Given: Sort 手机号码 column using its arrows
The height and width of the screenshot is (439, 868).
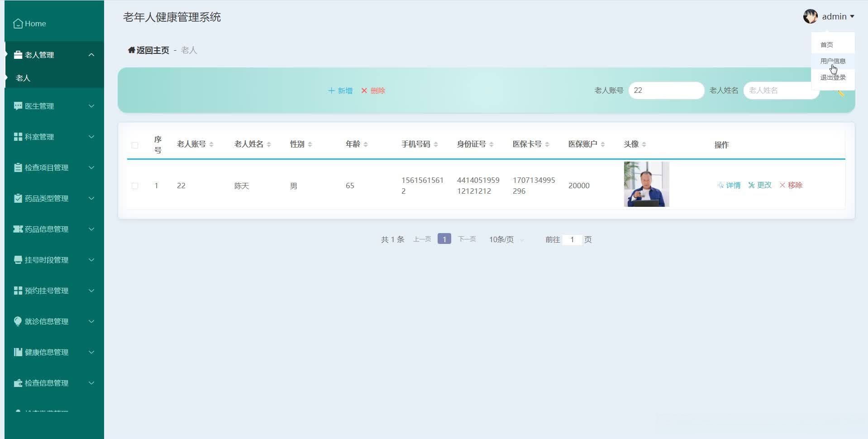Looking at the screenshot, I should click(x=436, y=144).
